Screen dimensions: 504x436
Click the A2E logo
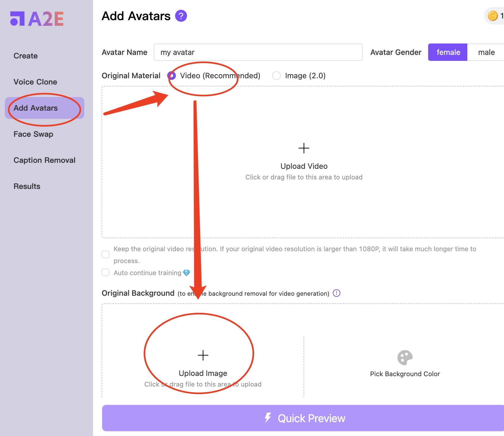coord(37,19)
